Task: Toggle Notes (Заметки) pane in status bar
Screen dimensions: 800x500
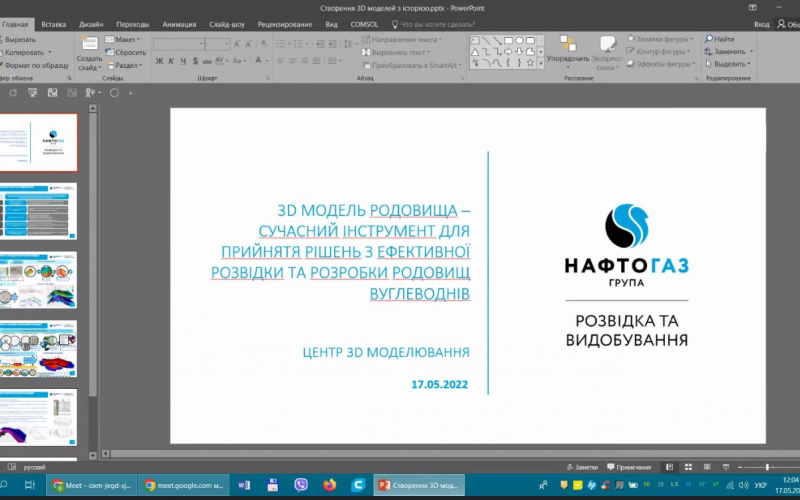Action: (582, 467)
